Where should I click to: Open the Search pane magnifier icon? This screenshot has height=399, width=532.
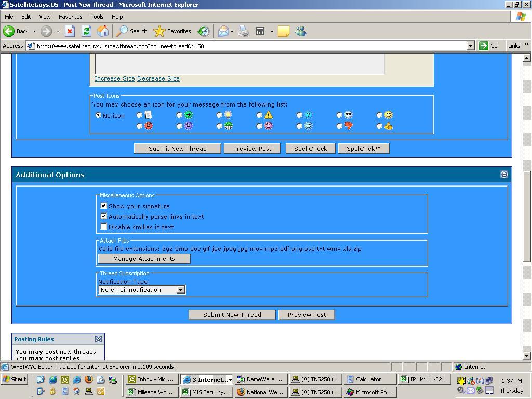(122, 31)
